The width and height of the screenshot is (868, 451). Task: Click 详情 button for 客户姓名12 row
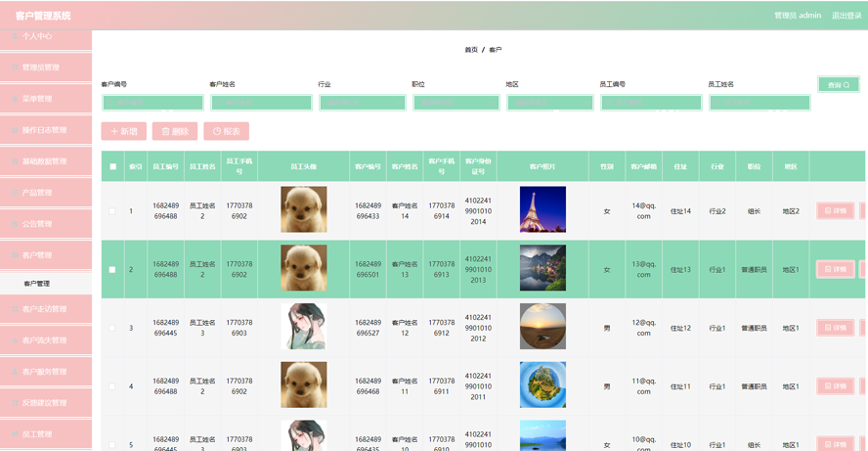[x=836, y=328]
